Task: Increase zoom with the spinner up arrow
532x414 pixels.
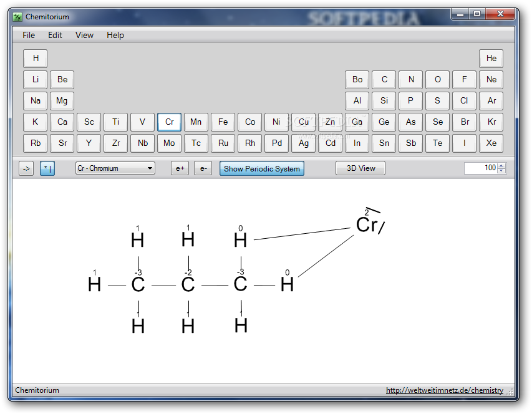Action: (501, 165)
